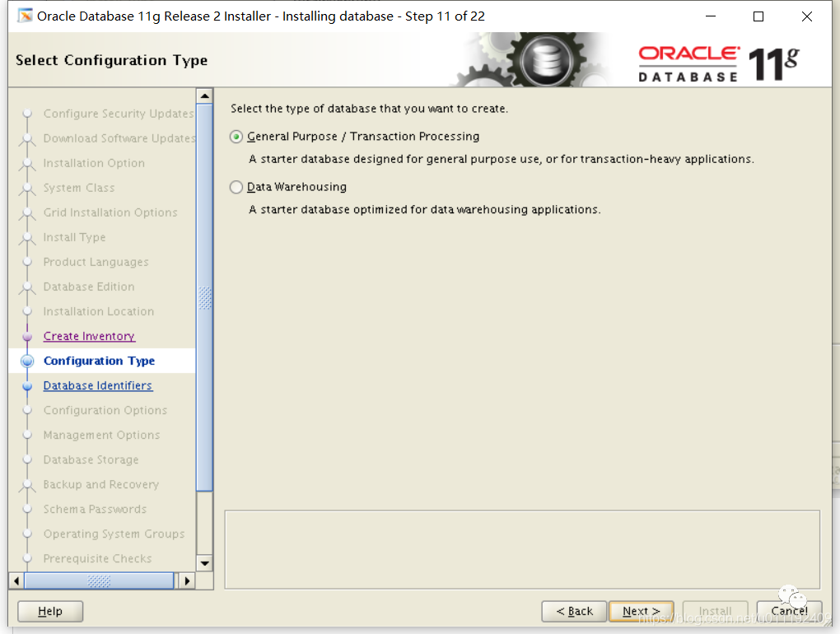This screenshot has width=840, height=634.
Task: Cancel the installation
Action: 789,611
